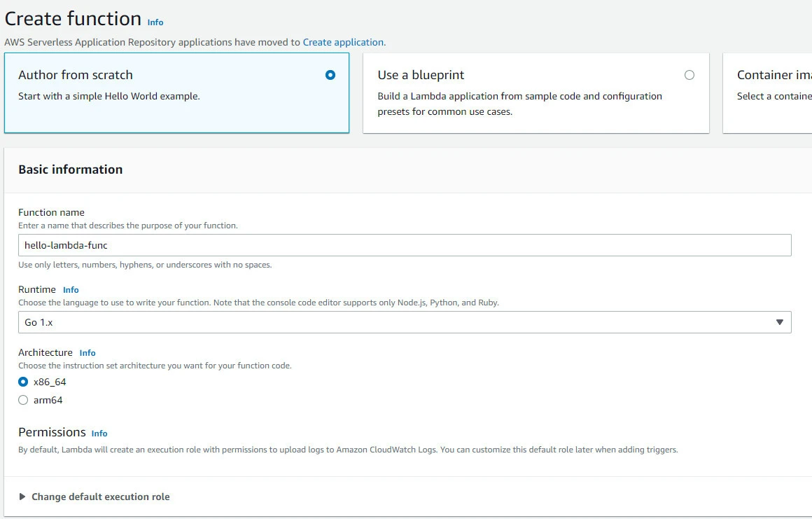Expand Change default execution role triangle
812x519 pixels.
click(22, 497)
